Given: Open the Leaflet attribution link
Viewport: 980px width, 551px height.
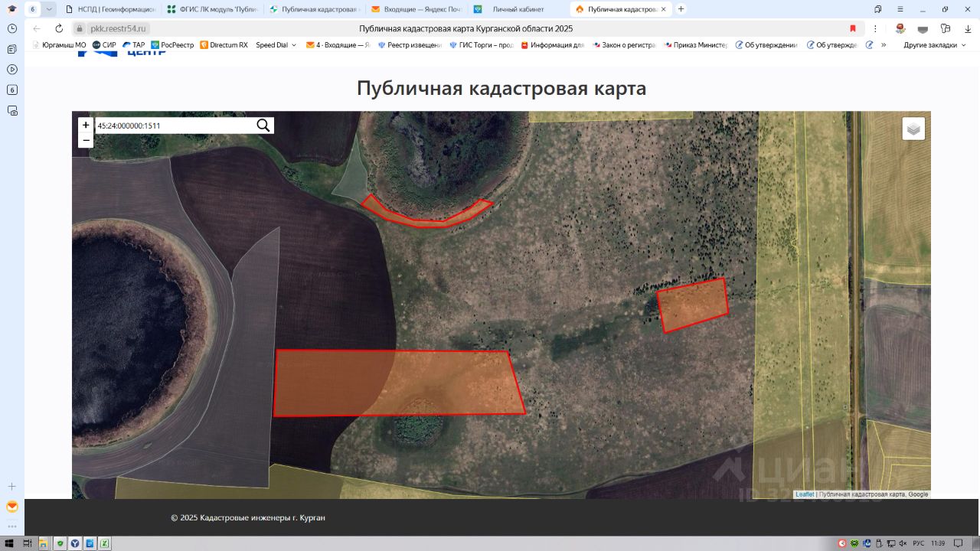Looking at the screenshot, I should pos(805,494).
